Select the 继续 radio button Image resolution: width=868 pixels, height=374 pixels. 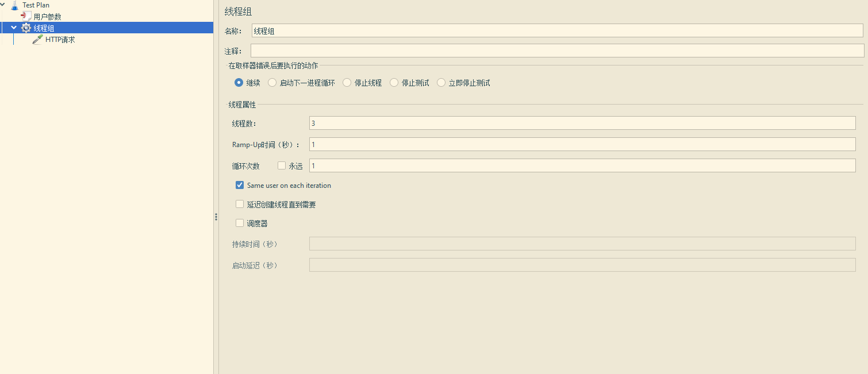point(239,83)
